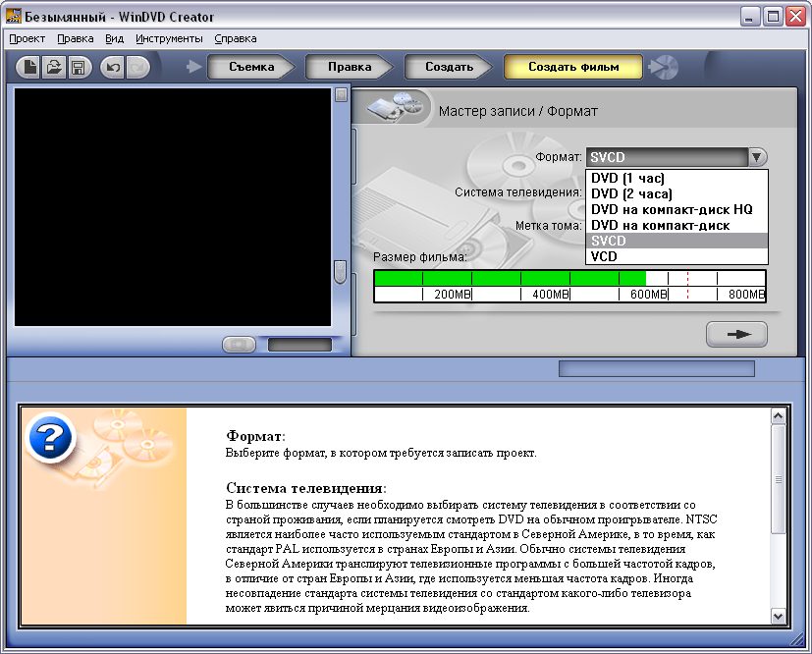Click the next-step right arrow button

coord(736,334)
